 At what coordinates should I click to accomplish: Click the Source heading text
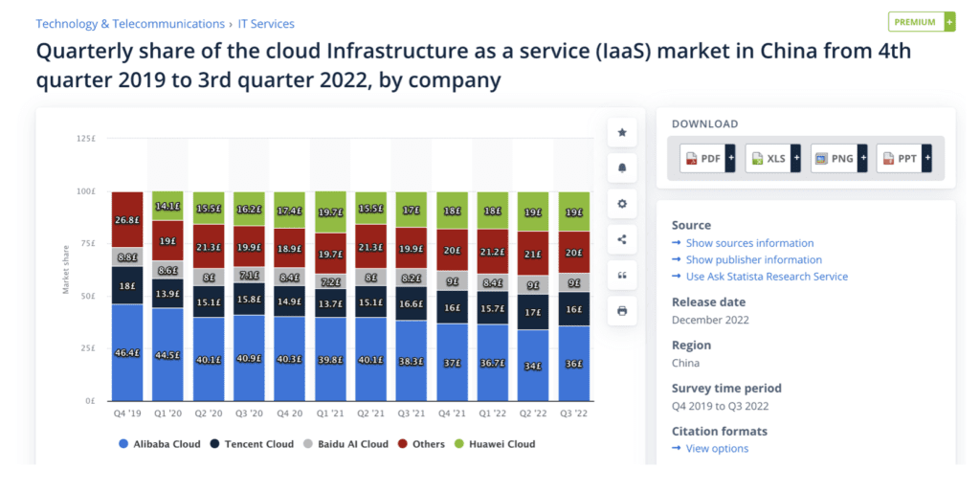691,226
